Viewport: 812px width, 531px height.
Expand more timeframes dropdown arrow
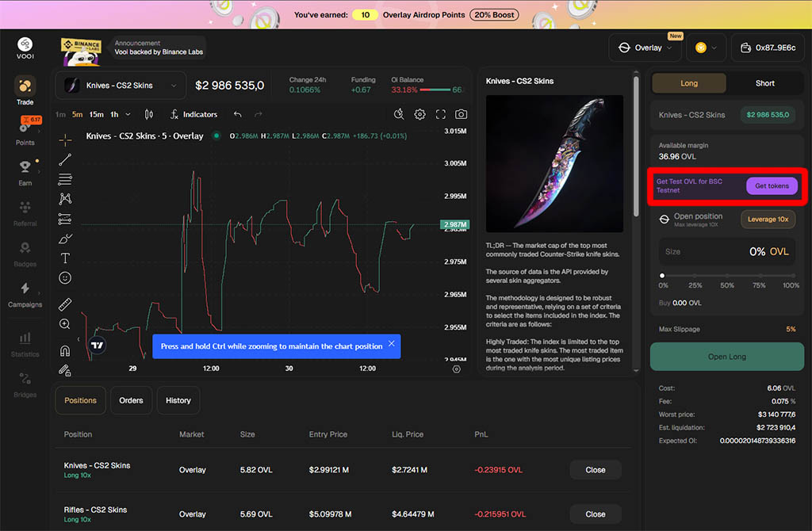[128, 114]
